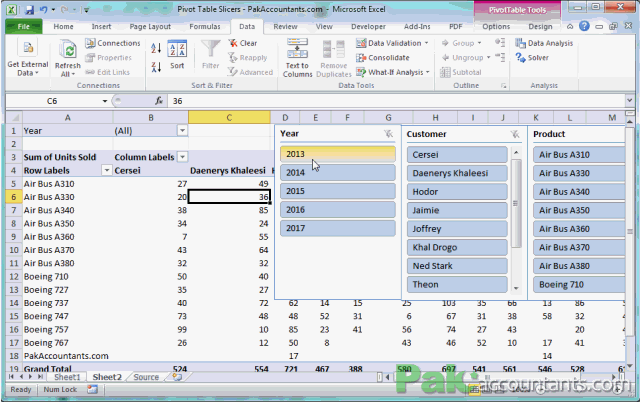The width and height of the screenshot is (640, 402).
Task: Click Remove Duplicates
Action: 333,59
